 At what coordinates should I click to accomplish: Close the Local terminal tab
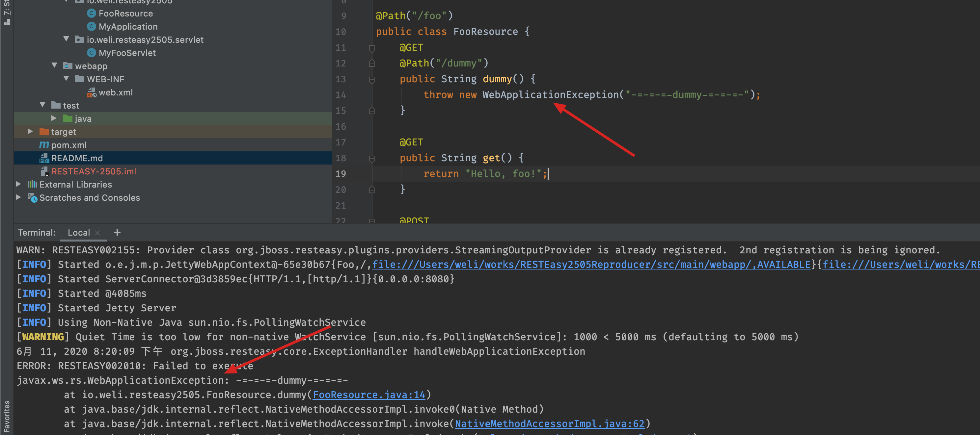[98, 233]
